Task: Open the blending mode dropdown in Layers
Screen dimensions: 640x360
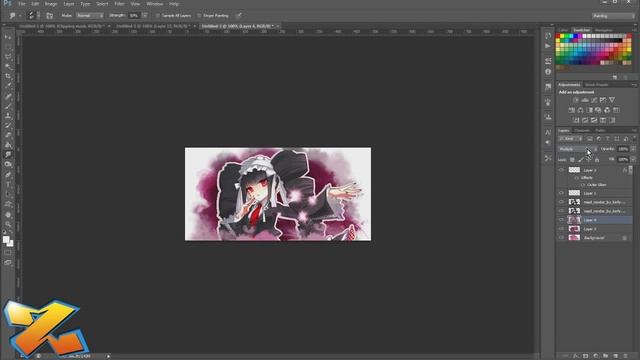Action: click(578, 149)
